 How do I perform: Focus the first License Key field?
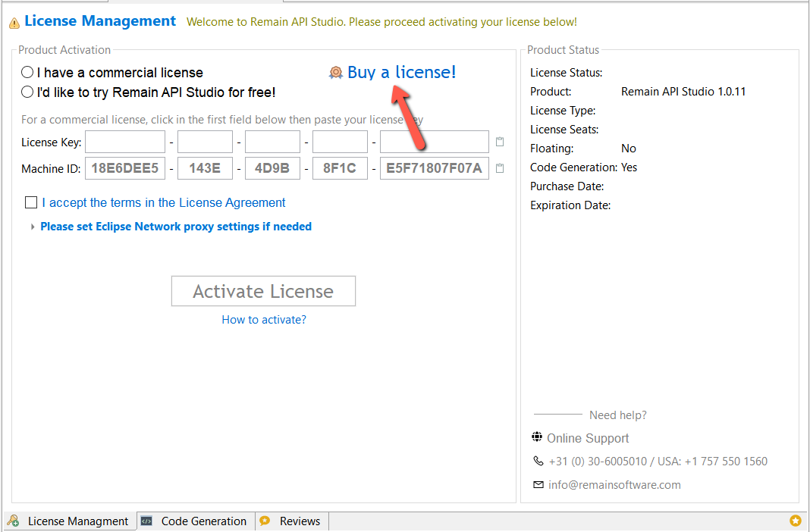[125, 142]
